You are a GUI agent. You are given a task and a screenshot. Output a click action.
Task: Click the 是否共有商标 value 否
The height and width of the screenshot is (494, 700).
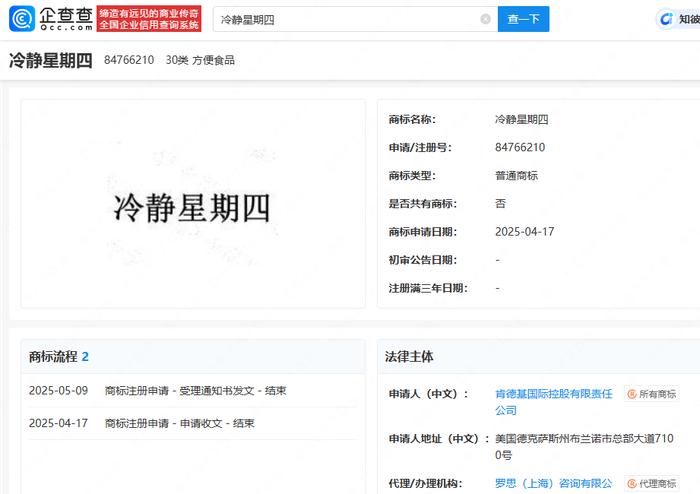(x=500, y=203)
